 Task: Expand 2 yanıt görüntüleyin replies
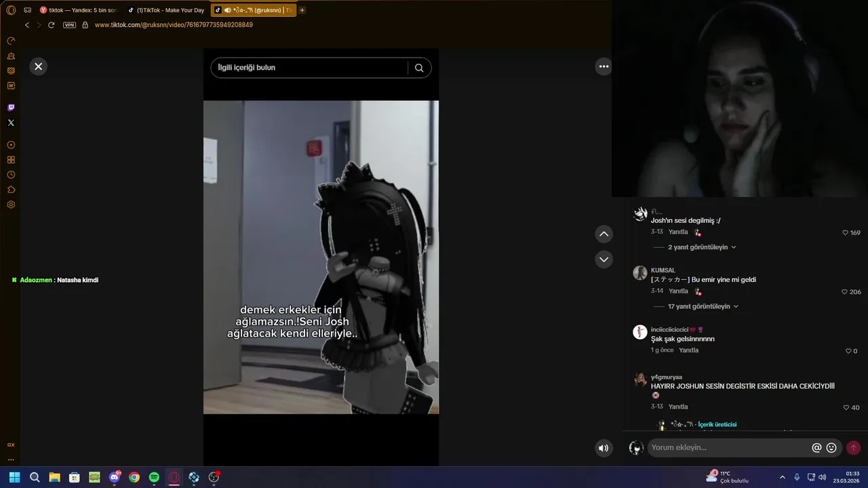(702, 247)
